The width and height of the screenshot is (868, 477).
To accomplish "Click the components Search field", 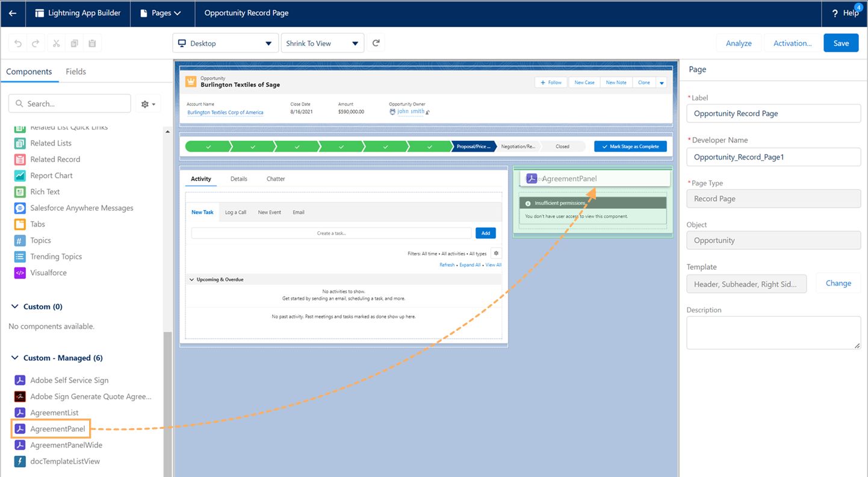I will (x=70, y=104).
